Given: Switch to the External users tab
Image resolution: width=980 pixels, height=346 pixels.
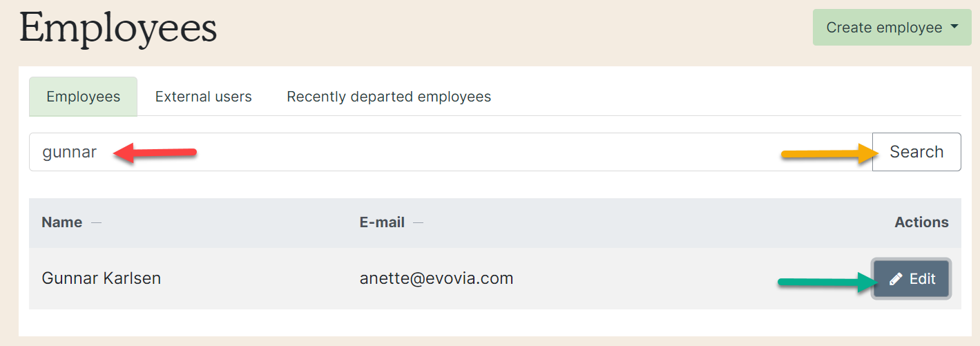Looking at the screenshot, I should (204, 97).
